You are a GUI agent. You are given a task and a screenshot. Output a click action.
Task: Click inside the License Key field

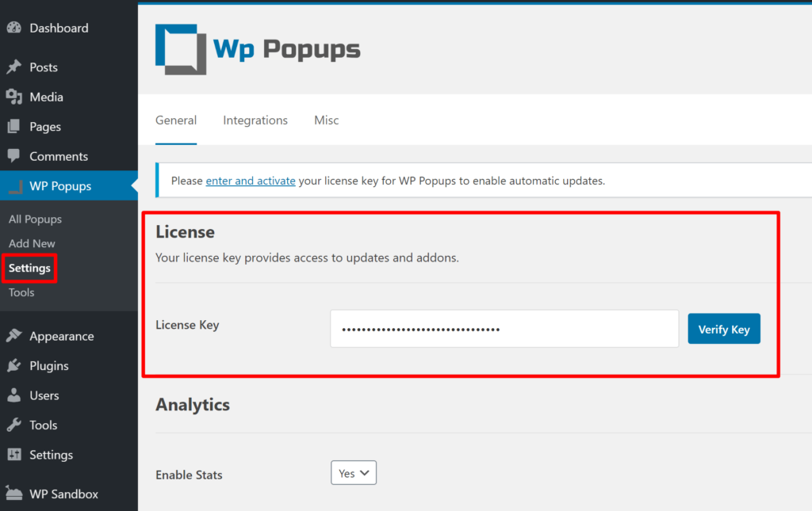(504, 328)
